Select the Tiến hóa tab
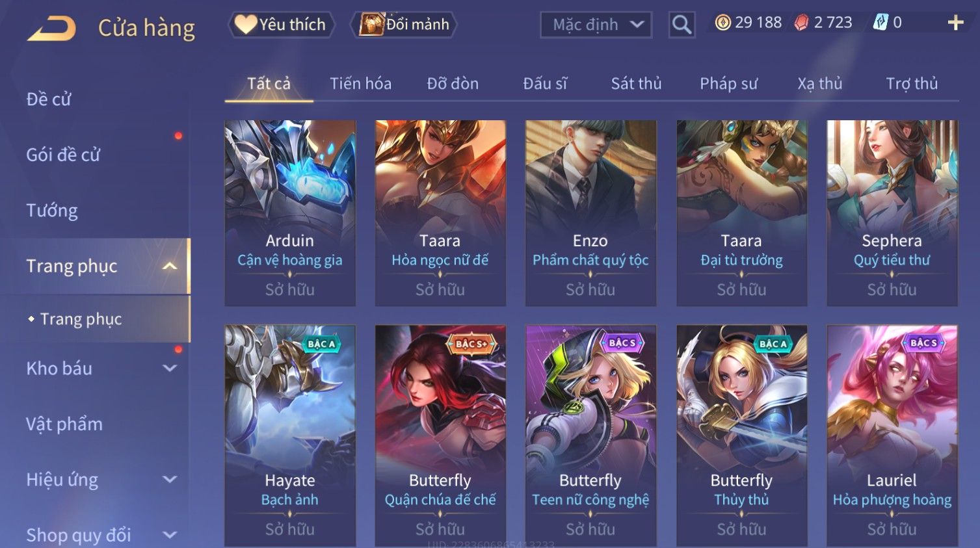 pos(360,84)
